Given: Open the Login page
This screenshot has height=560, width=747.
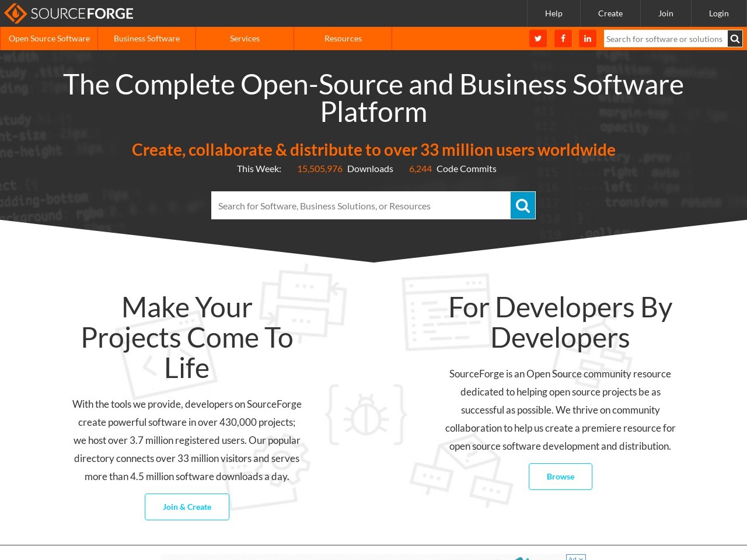Looking at the screenshot, I should [719, 13].
